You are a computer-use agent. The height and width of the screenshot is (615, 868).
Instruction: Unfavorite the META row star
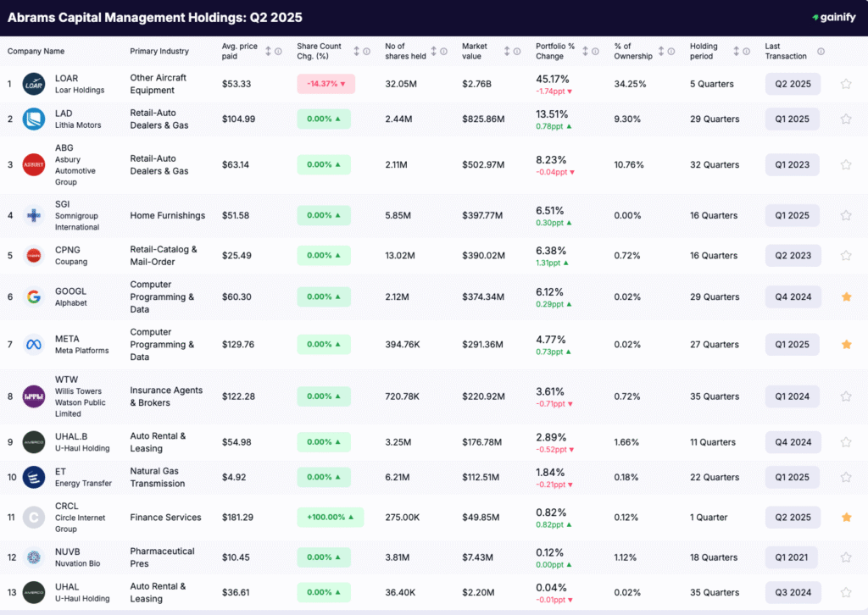[x=846, y=345]
